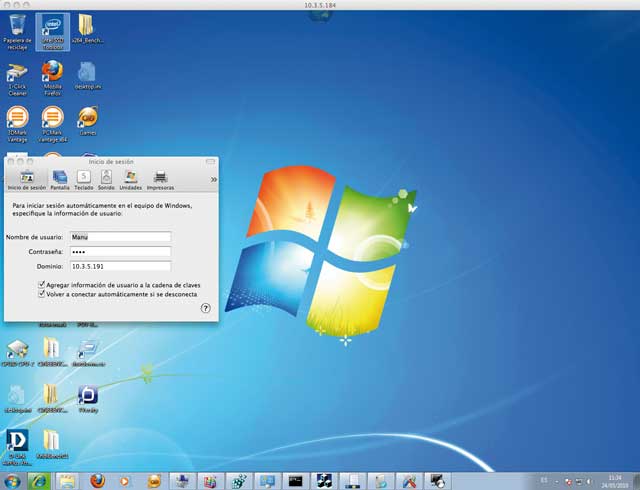This screenshot has width=640, height=490.
Task: Switch to the Teclado preferences tab
Action: pyautogui.click(x=84, y=180)
